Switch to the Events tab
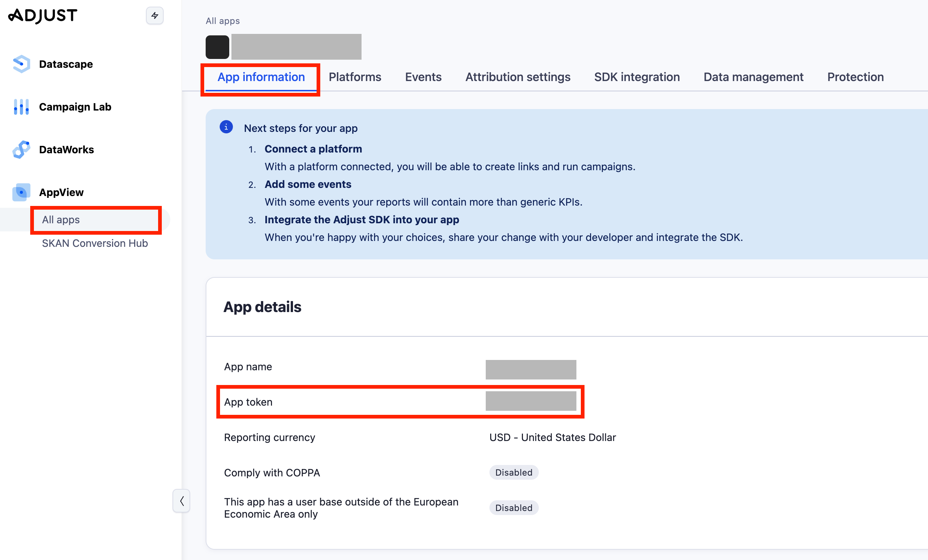This screenshot has width=928, height=560. tap(423, 77)
